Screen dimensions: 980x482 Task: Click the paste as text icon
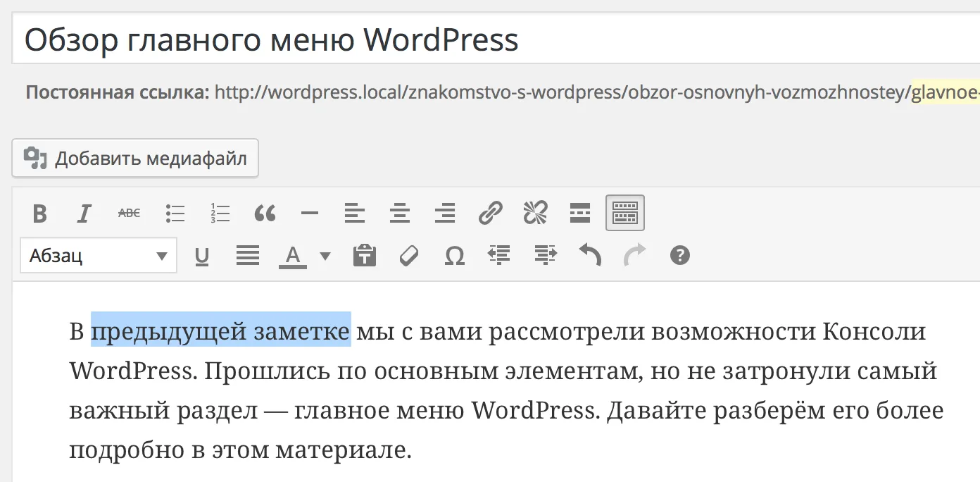pos(364,256)
